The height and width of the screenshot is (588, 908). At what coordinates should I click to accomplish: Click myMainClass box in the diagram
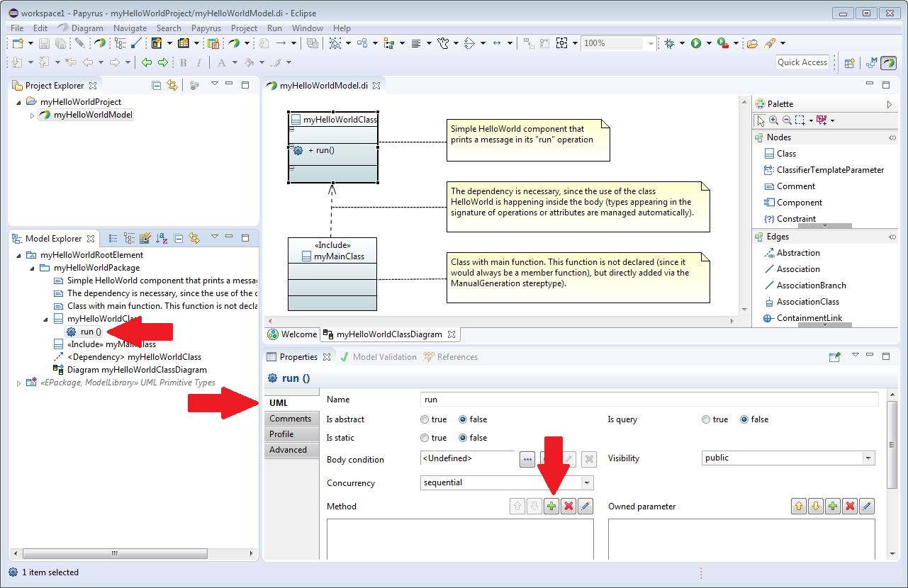pos(332,273)
